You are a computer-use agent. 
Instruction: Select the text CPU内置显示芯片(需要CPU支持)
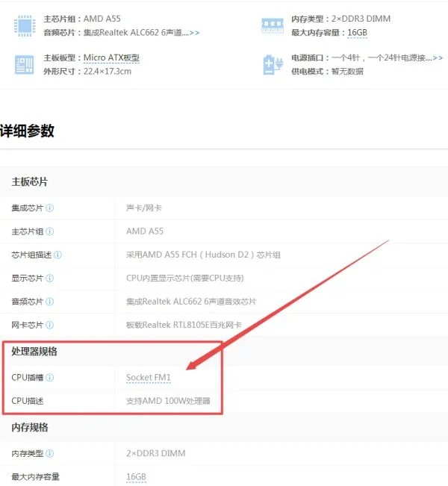click(184, 278)
